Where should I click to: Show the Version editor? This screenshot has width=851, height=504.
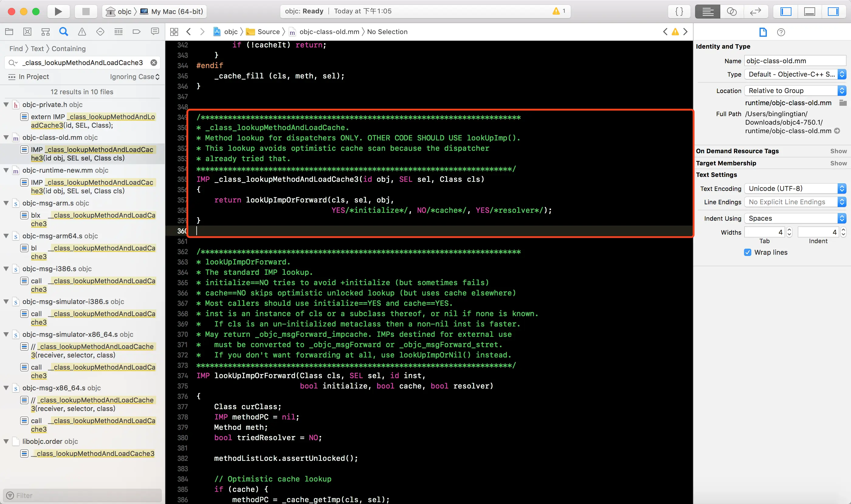pos(755,11)
